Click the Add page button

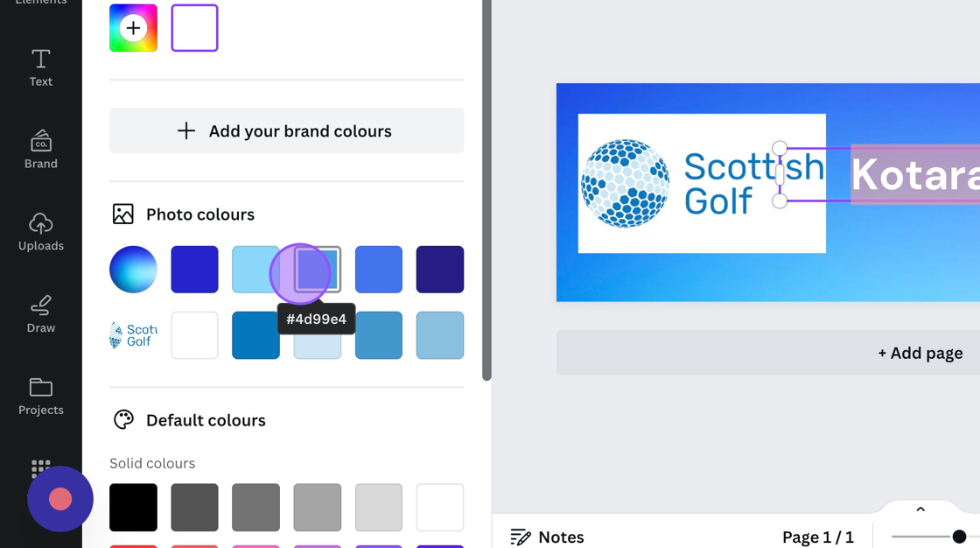pos(920,353)
